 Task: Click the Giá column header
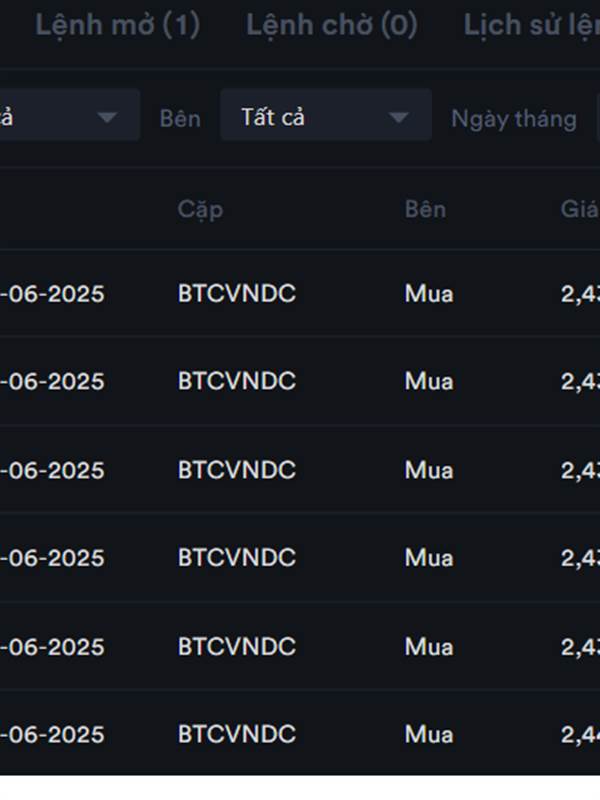[x=580, y=209]
